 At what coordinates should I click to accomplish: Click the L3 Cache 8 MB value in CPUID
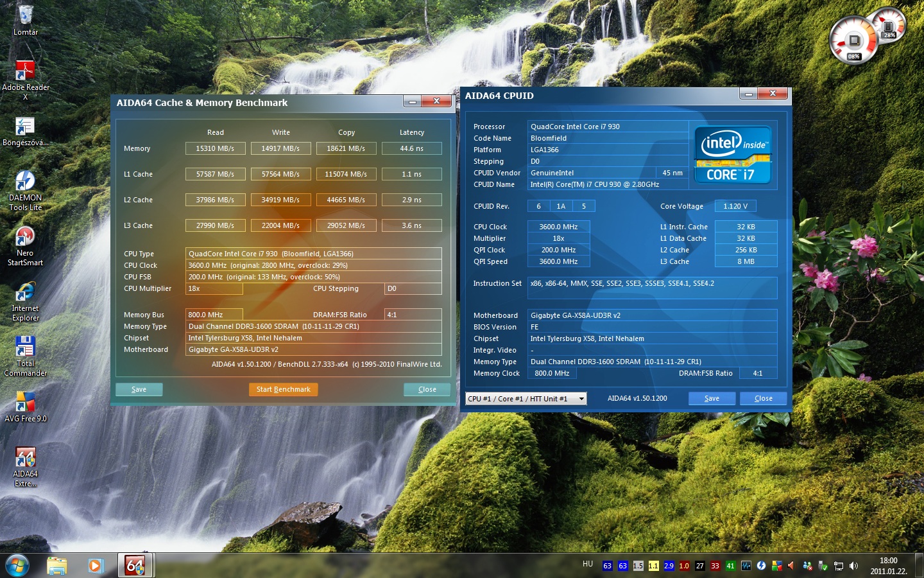(746, 261)
